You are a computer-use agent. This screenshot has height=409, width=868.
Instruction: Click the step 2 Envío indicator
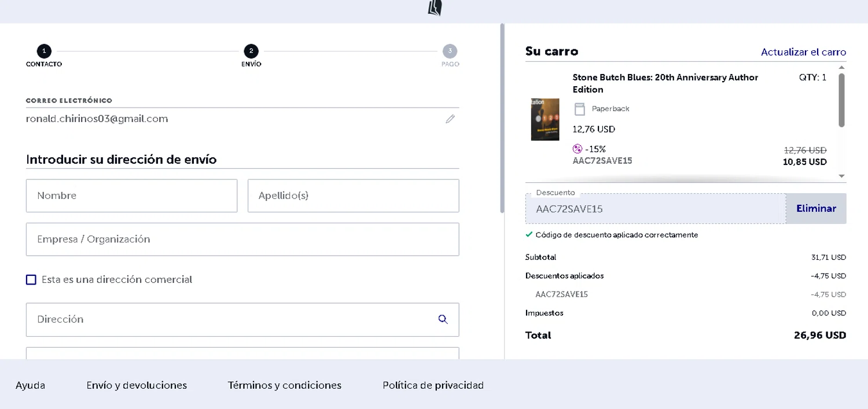point(251,51)
